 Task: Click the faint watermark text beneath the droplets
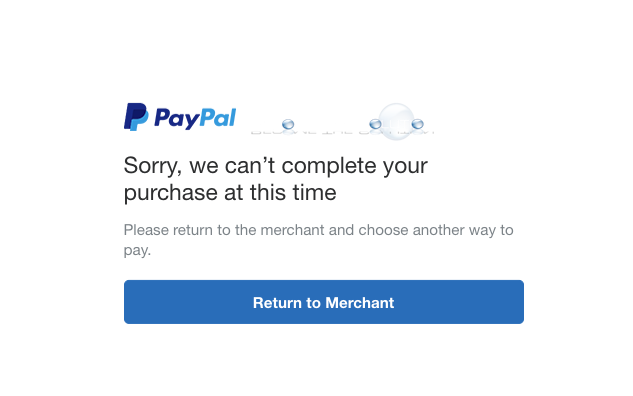coord(342,132)
